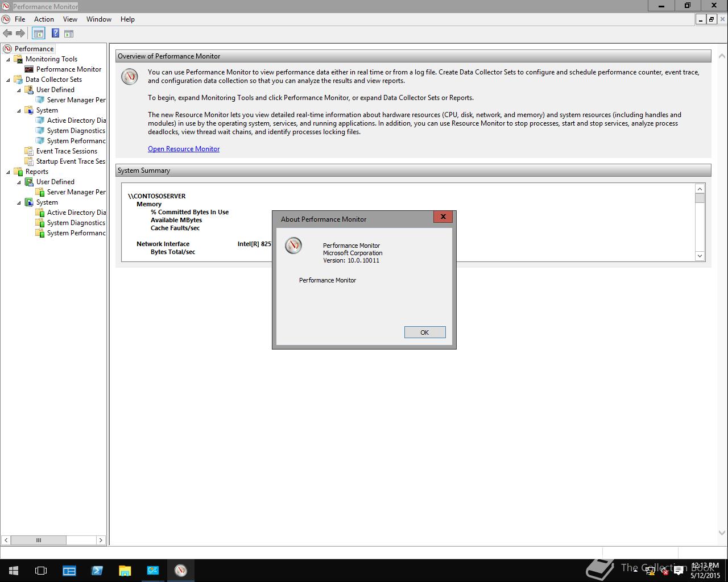728x582 pixels.
Task: Click the Data Collector Sets node icon
Action: [x=18, y=80]
